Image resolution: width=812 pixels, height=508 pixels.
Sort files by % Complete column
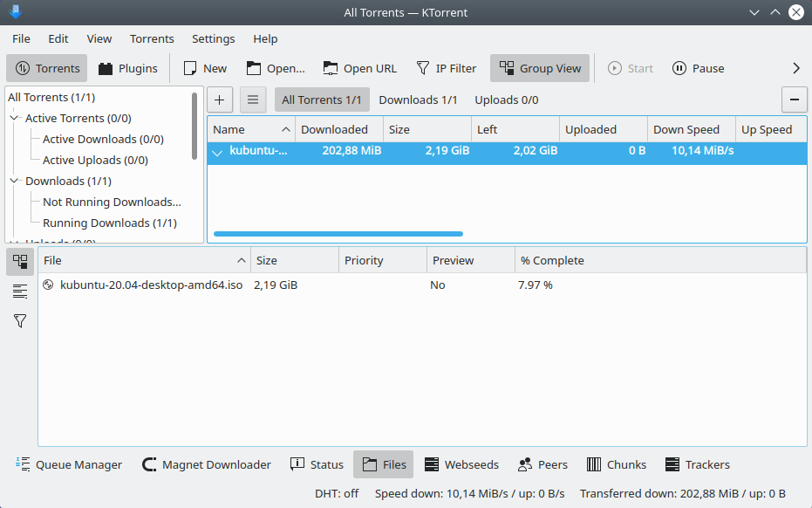pos(661,260)
